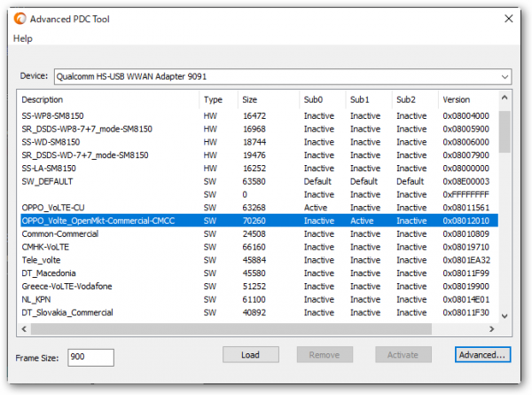532x395 pixels.
Task: Select the highlighted OPPO_Volte_OpenMkt-Commercial-CMCC row
Action: pos(259,221)
